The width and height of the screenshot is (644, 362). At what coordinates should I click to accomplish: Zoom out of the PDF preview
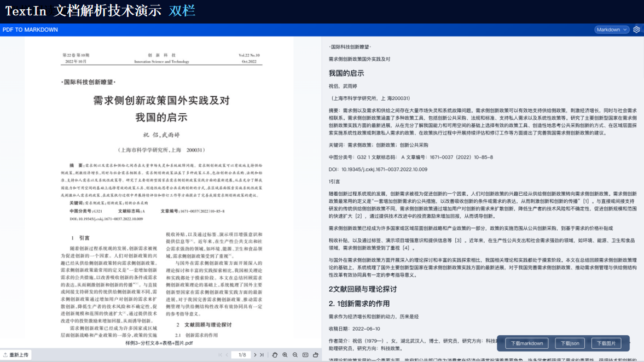[295, 354]
